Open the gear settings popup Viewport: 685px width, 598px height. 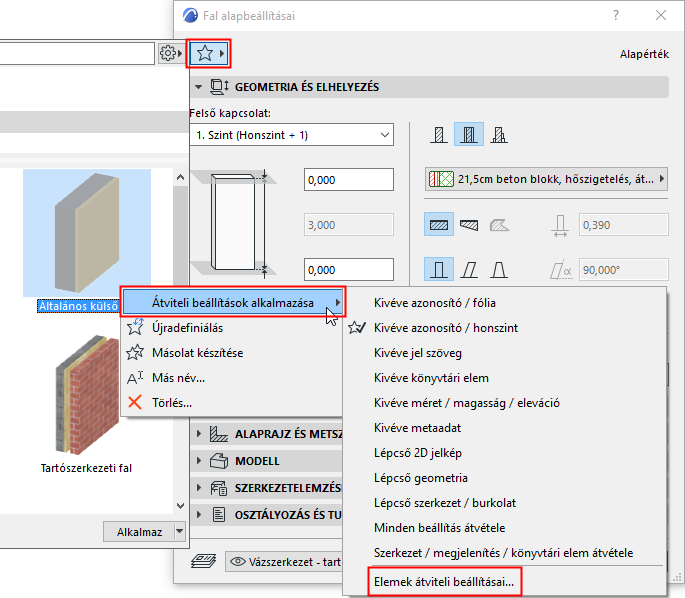[x=171, y=53]
